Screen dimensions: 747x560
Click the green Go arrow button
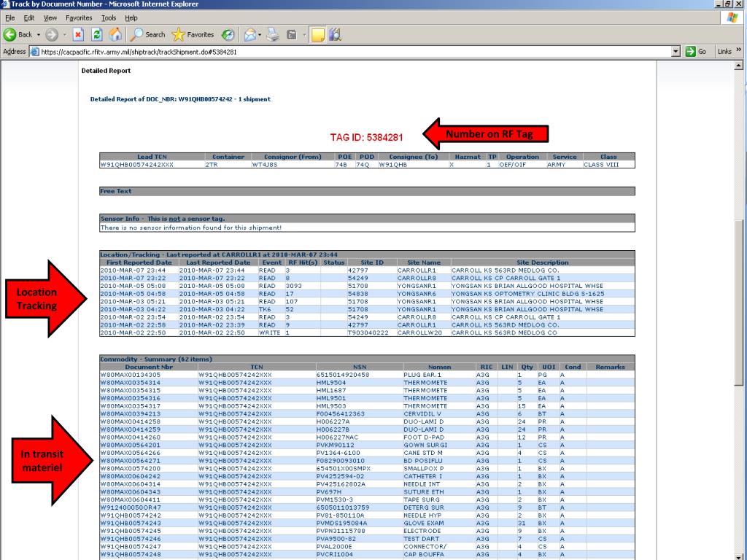click(x=696, y=52)
